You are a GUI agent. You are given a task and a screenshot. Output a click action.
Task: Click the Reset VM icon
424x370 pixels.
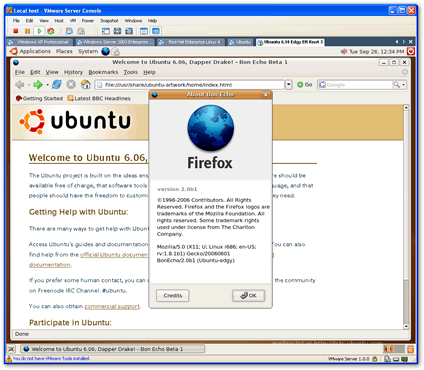click(51, 31)
